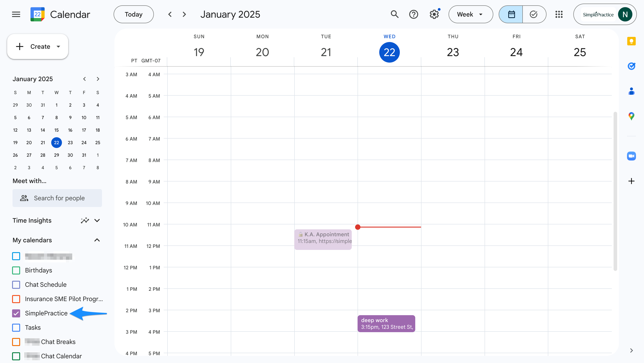Open the Google Tasks side panel icon

tap(631, 66)
